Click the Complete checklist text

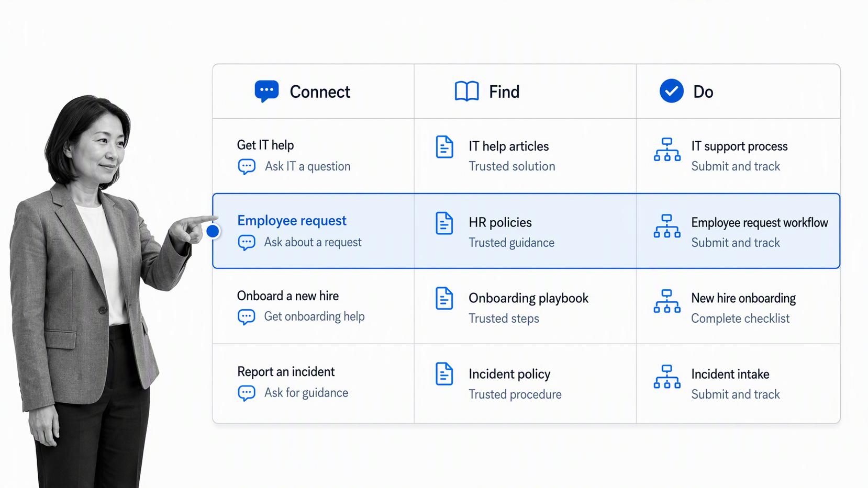(740, 319)
